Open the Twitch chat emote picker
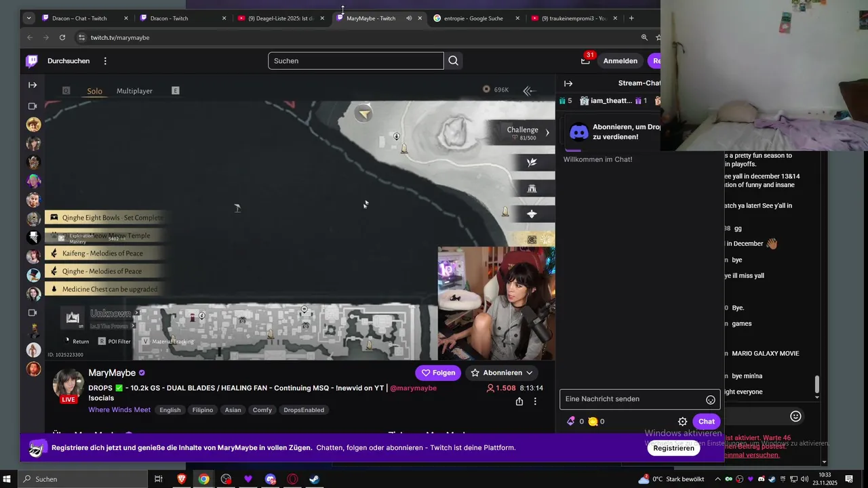 [711, 400]
